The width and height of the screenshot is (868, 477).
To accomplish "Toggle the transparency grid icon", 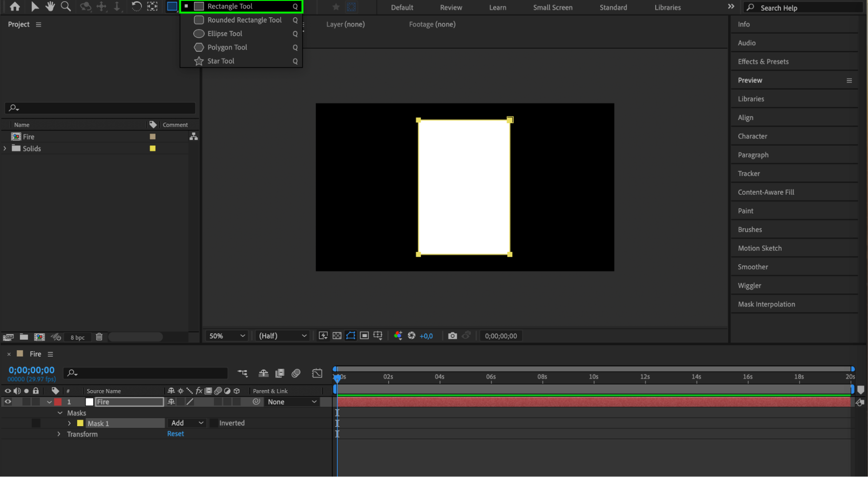I will [337, 336].
